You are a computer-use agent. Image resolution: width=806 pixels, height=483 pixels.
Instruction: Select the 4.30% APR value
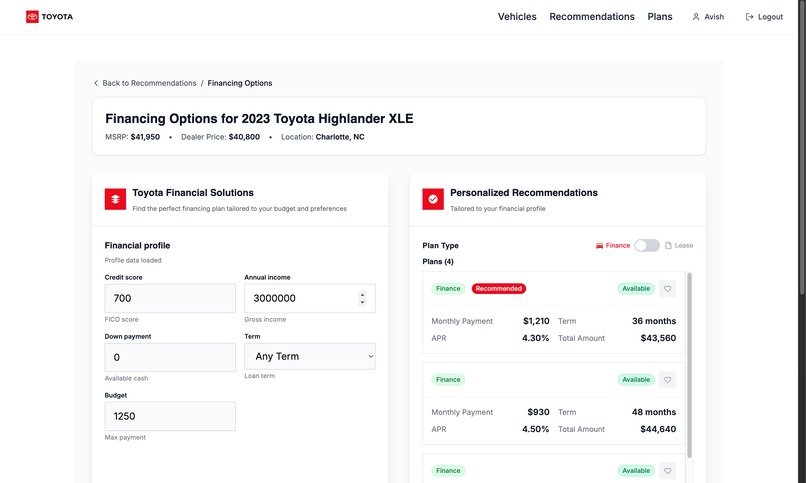pyautogui.click(x=536, y=338)
